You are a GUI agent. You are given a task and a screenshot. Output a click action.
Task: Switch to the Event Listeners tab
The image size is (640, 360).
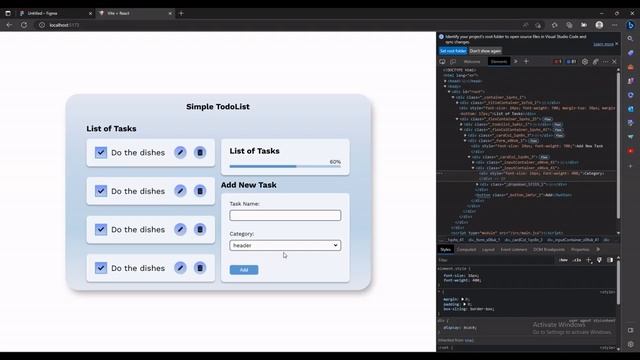click(x=514, y=249)
